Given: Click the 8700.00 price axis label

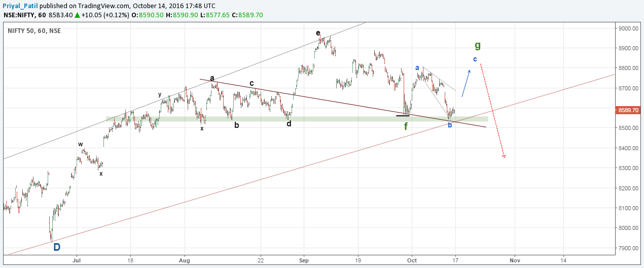Looking at the screenshot, I should click(x=628, y=88).
